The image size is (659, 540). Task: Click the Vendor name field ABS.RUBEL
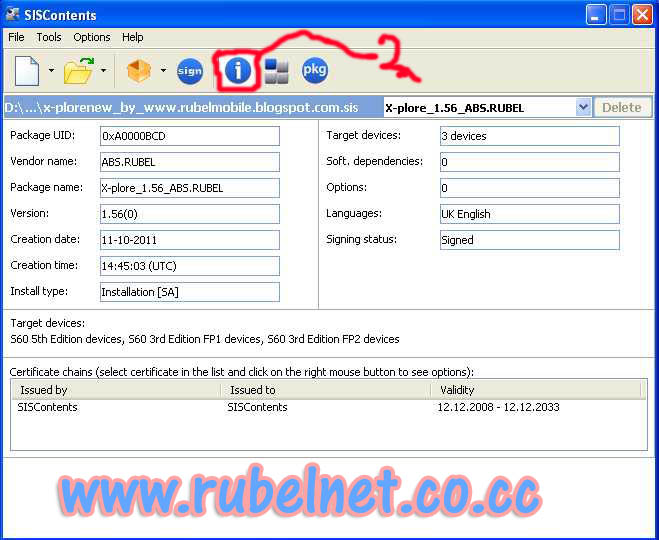coord(190,162)
